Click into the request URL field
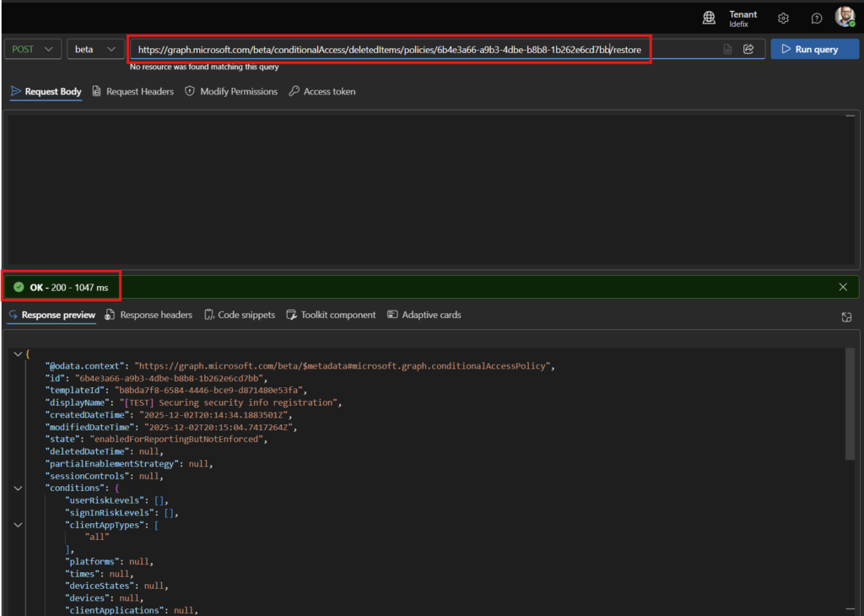The image size is (864, 616). [x=388, y=50]
